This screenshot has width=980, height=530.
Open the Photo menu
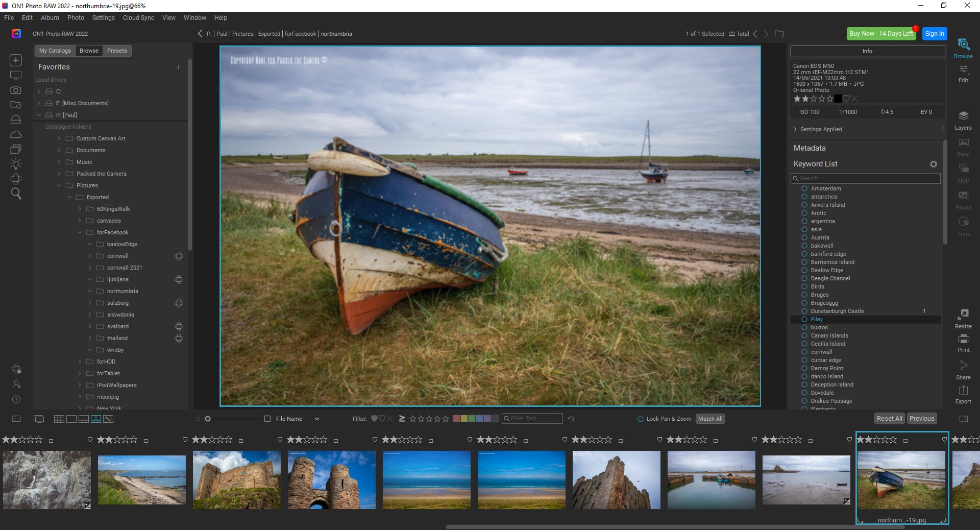76,18
